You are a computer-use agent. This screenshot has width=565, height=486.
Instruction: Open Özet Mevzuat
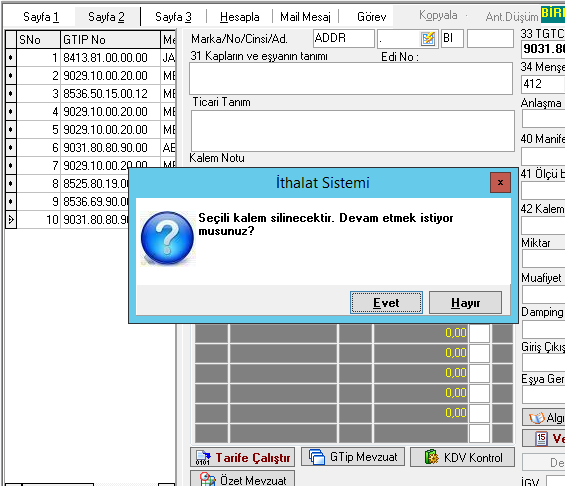coord(243,478)
